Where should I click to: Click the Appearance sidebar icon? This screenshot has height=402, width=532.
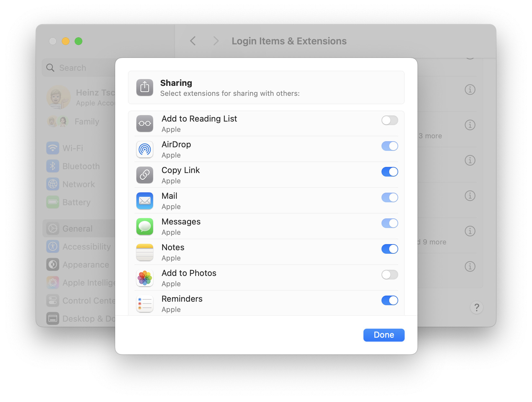coord(53,264)
